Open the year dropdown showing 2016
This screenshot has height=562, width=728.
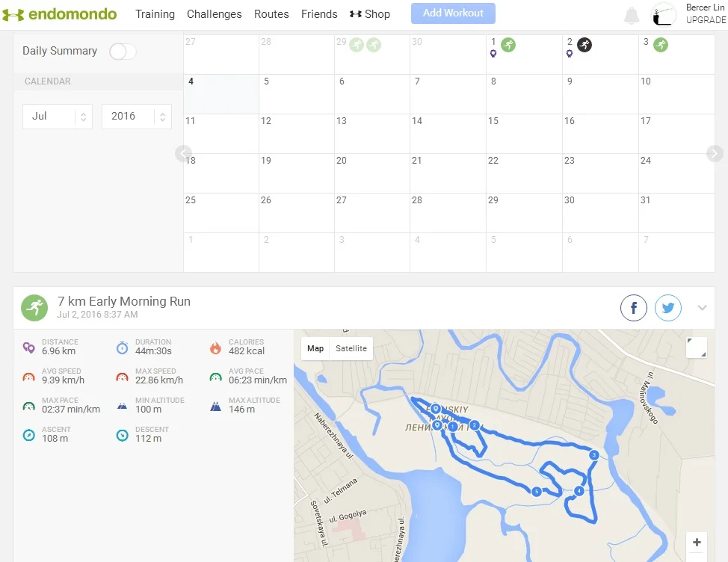pyautogui.click(x=137, y=117)
